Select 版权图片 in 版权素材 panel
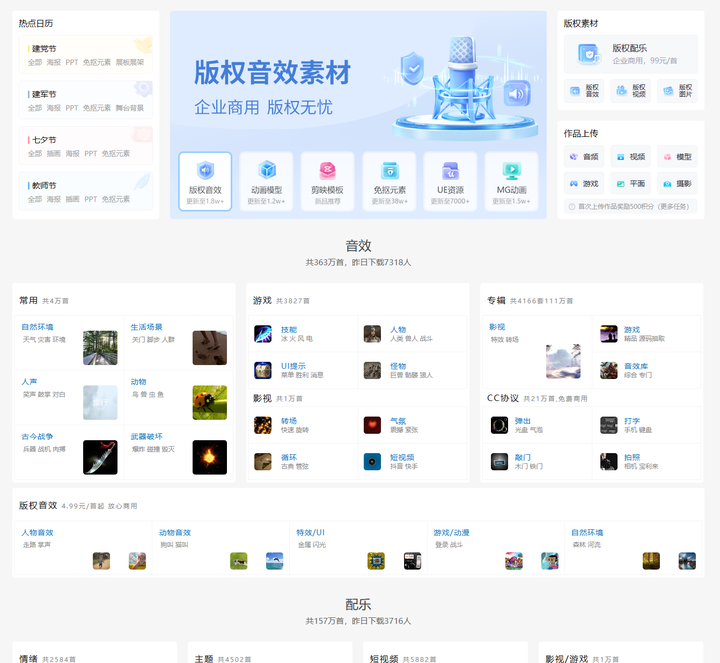Screen dimensions: 720x663 [677, 90]
